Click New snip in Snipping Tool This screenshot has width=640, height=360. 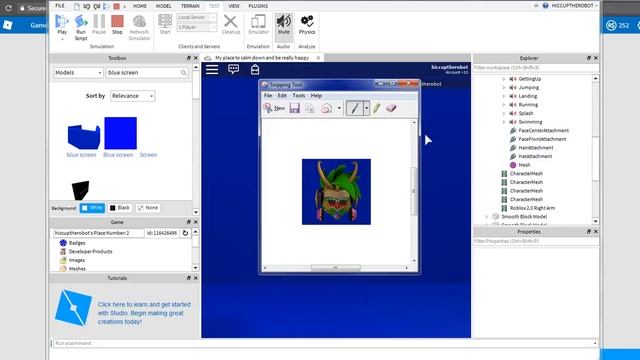(274, 108)
